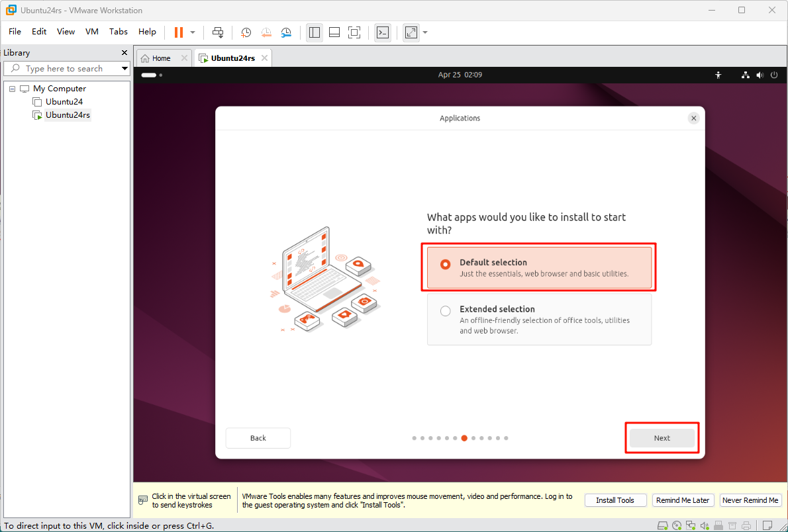
Task: Click the stretch guest display icon
Action: (411, 32)
